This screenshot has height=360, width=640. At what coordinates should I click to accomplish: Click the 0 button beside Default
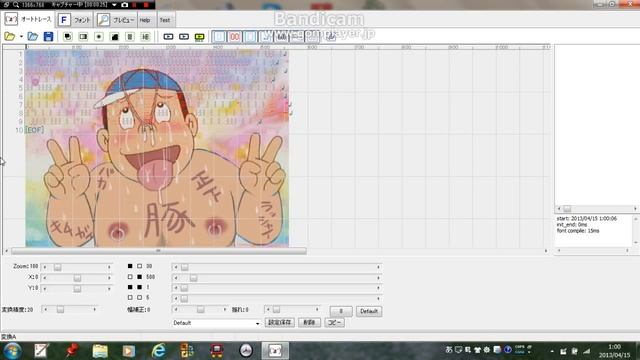(341, 311)
